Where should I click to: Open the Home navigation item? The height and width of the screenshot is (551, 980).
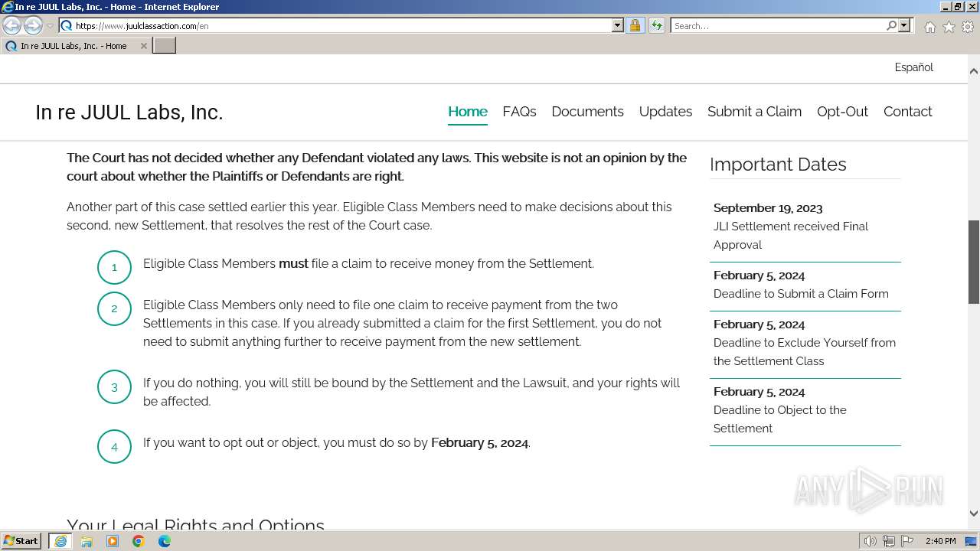(468, 111)
